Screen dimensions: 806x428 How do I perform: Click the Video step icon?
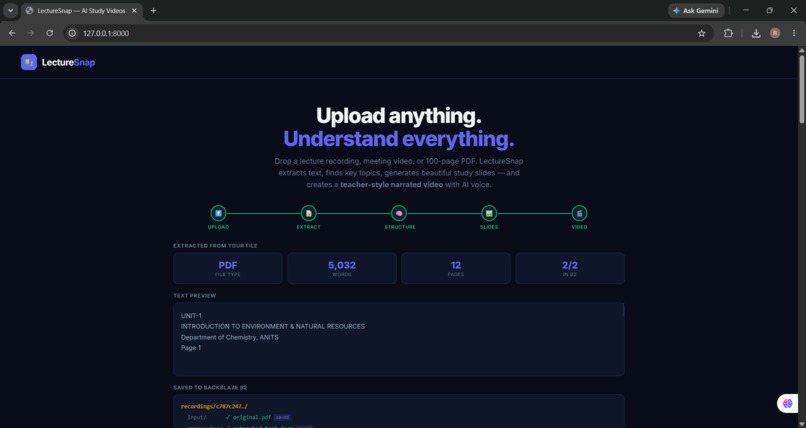[579, 213]
